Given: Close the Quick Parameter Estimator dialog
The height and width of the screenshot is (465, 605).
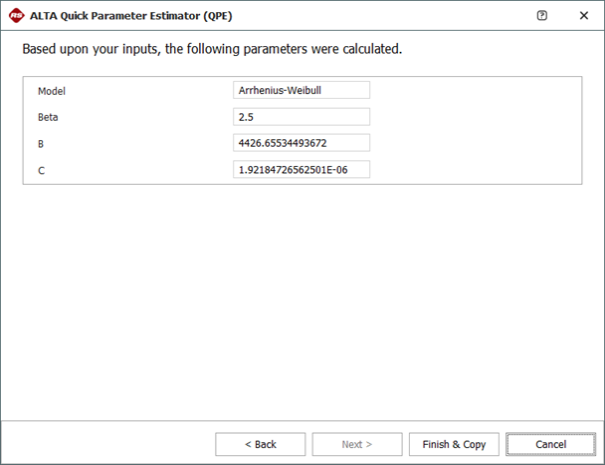Looking at the screenshot, I should pos(583,16).
